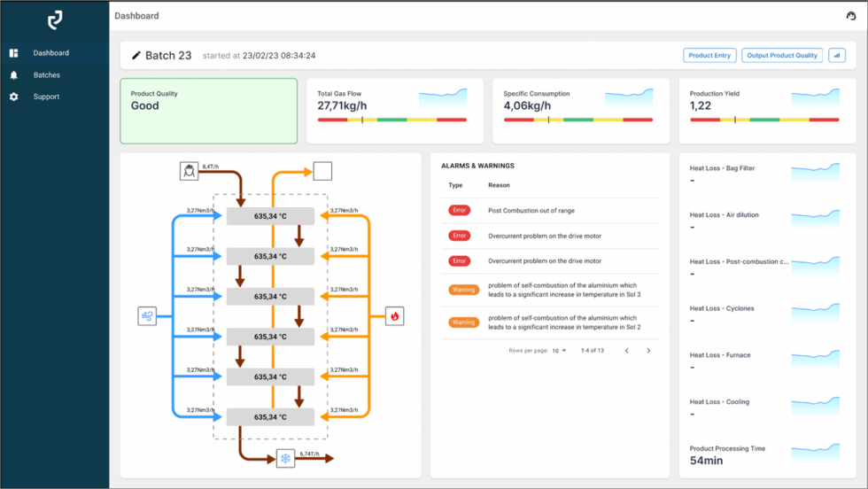Select the flame burner icon in the diagram
Image resolution: width=868 pixels, height=489 pixels.
(394, 315)
